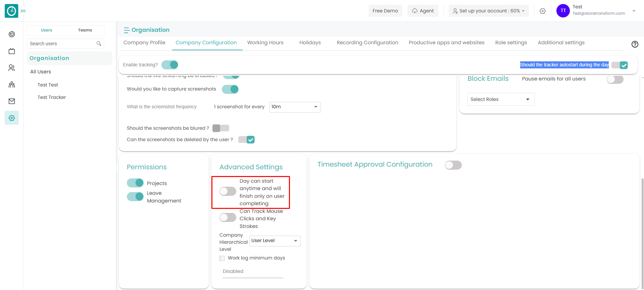Open the dashboard gauge icon in sidebar

[x=12, y=34]
